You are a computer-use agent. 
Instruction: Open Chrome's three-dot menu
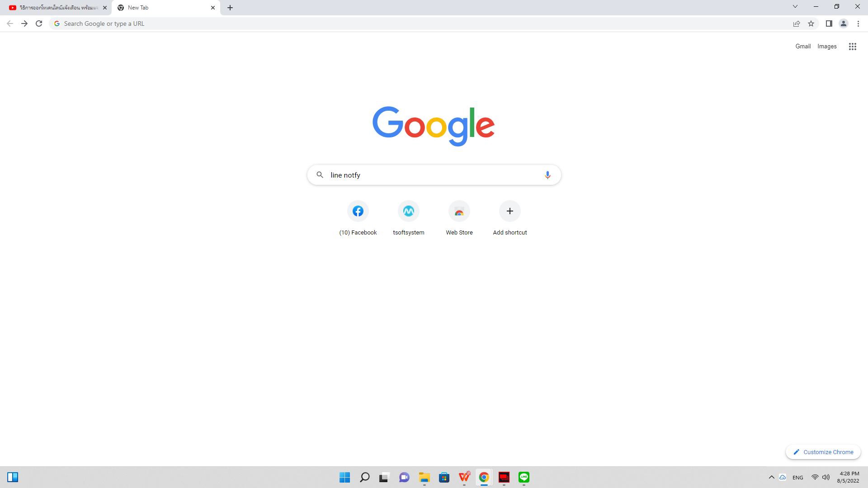click(x=858, y=23)
